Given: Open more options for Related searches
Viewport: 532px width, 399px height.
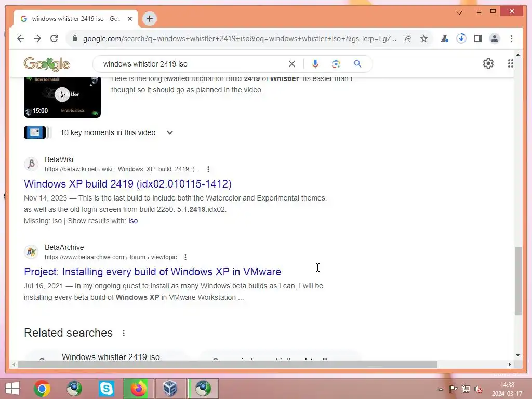Looking at the screenshot, I should click(124, 333).
